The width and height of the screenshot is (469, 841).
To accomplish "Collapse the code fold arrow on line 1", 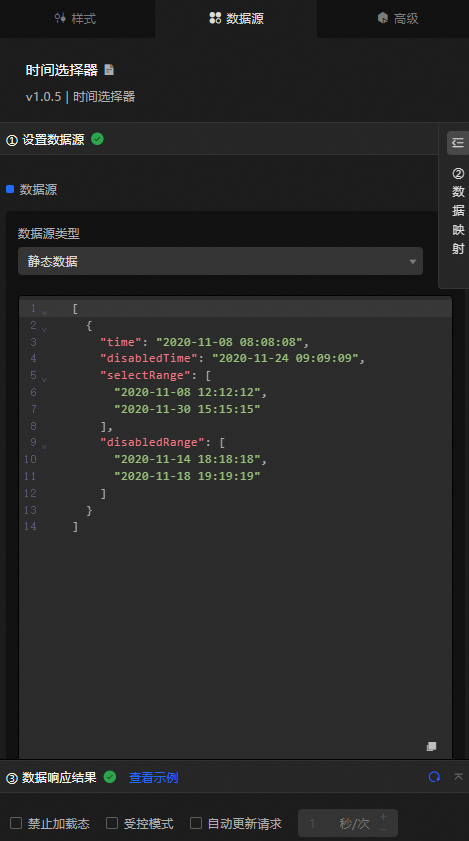I will tap(44, 312).
